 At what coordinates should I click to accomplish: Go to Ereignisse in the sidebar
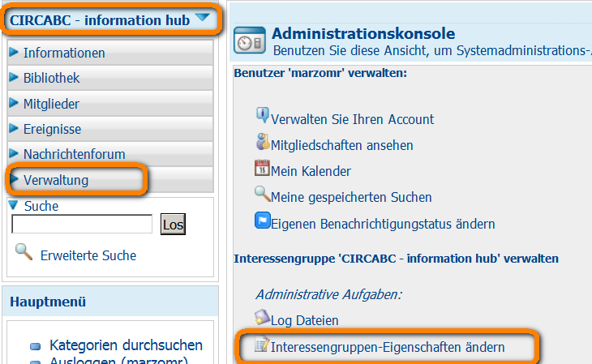point(52,129)
